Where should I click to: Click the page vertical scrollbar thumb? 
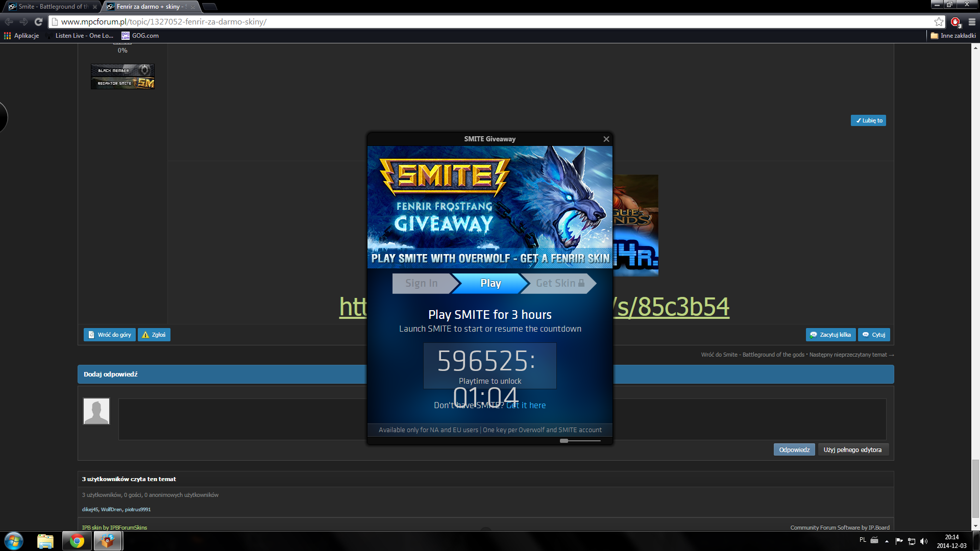[x=975, y=488]
